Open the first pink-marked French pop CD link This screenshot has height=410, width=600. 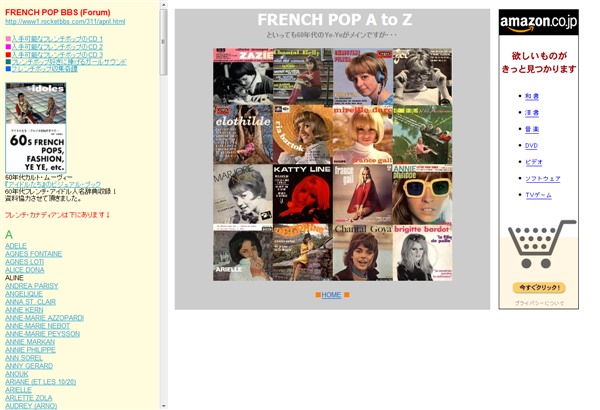57,39
